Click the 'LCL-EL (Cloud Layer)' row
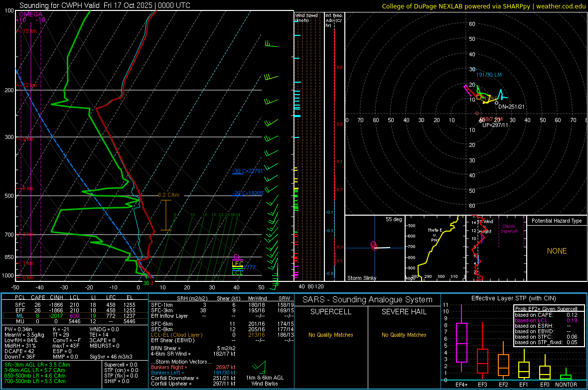 (x=222, y=335)
